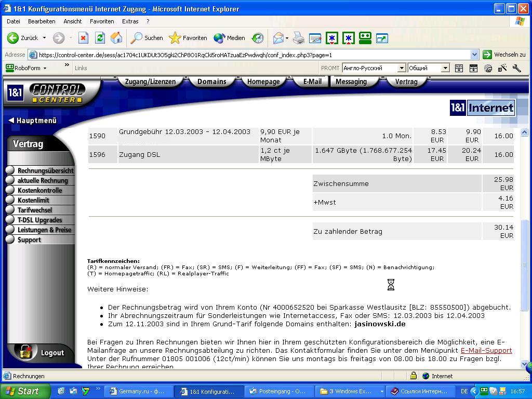Switch to the Posteingang taskbar window
The image size is (532, 399).
[278, 391]
